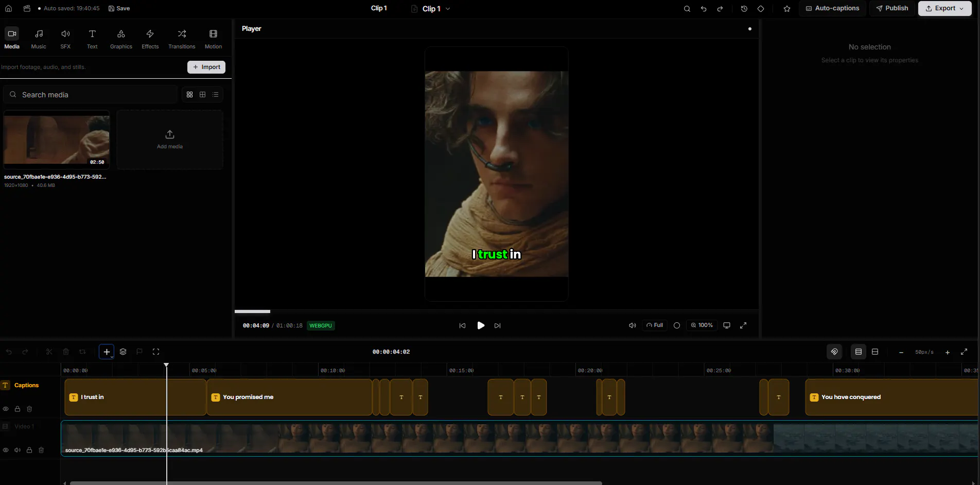The image size is (980, 485).
Task: Open the Clip 1 sequence dropdown
Action: coord(432,9)
